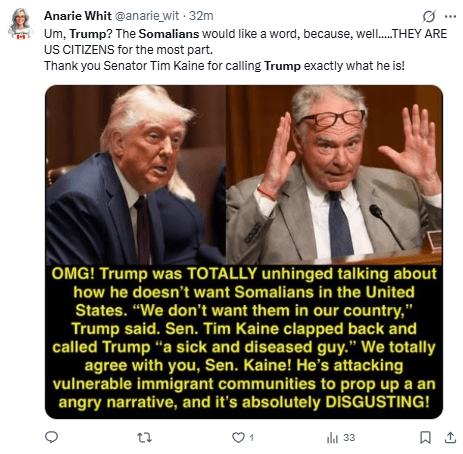Open the three-dot more options menu
The width and height of the screenshot is (463, 454).
450,16
